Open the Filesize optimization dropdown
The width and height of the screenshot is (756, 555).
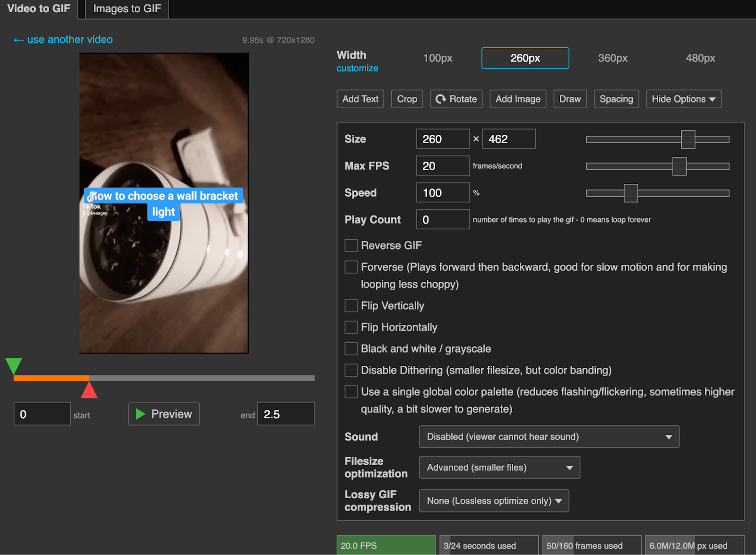pos(499,467)
